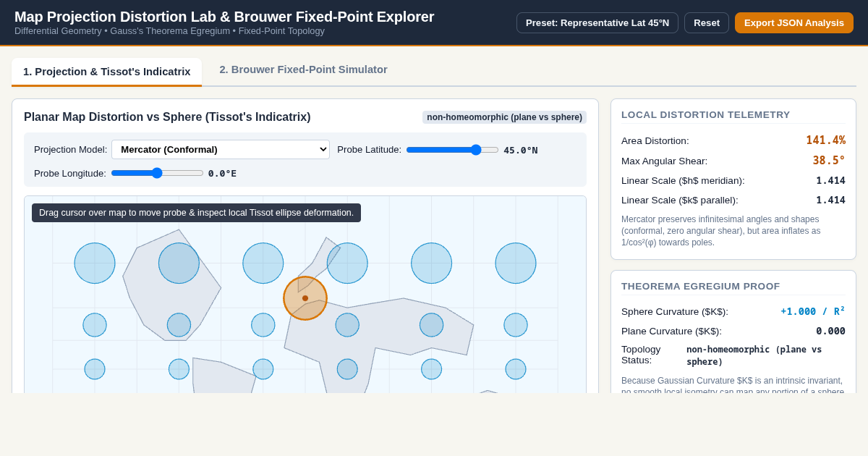Export JSON Analysis

(794, 22)
